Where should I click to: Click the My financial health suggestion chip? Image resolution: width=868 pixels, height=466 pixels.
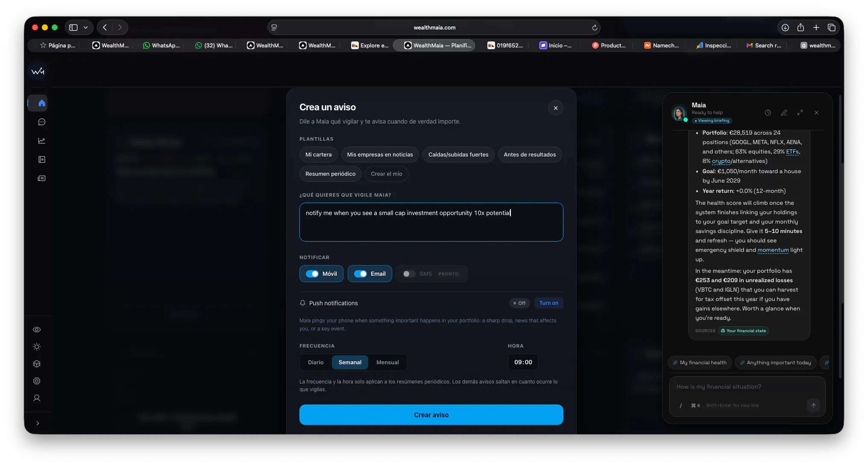point(700,363)
